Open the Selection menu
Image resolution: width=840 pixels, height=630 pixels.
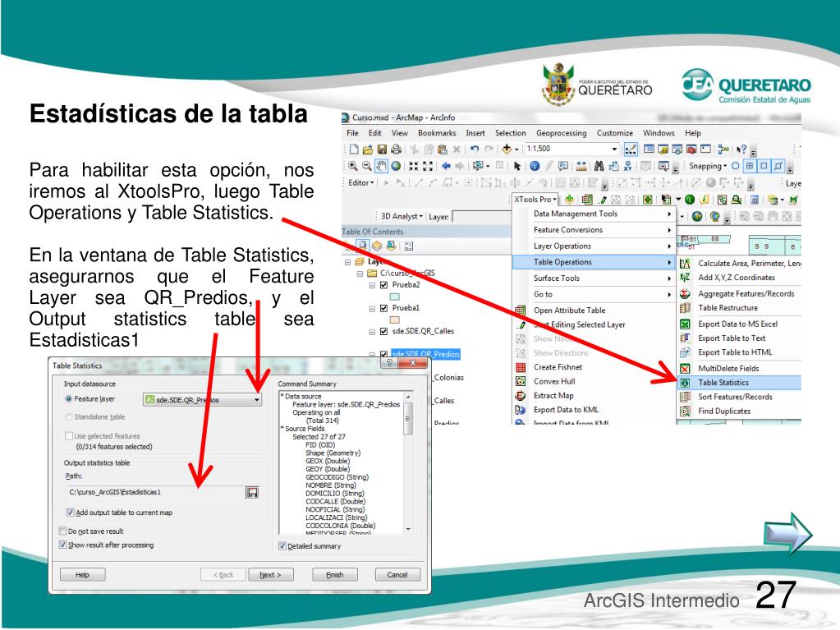pos(510,133)
